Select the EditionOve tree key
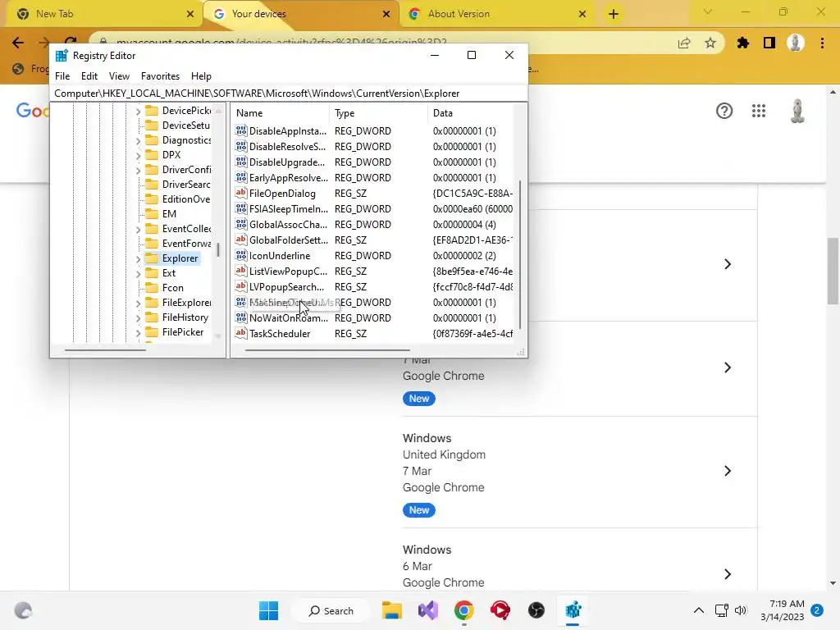Viewport: 840px width, 630px height. point(185,199)
